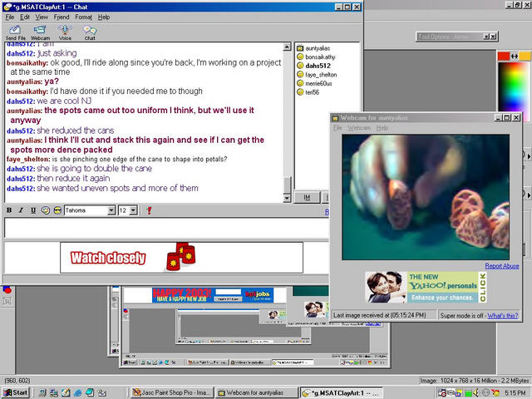532x399 pixels.
Task: Click the Webcam window title bar icon
Action: [335, 118]
